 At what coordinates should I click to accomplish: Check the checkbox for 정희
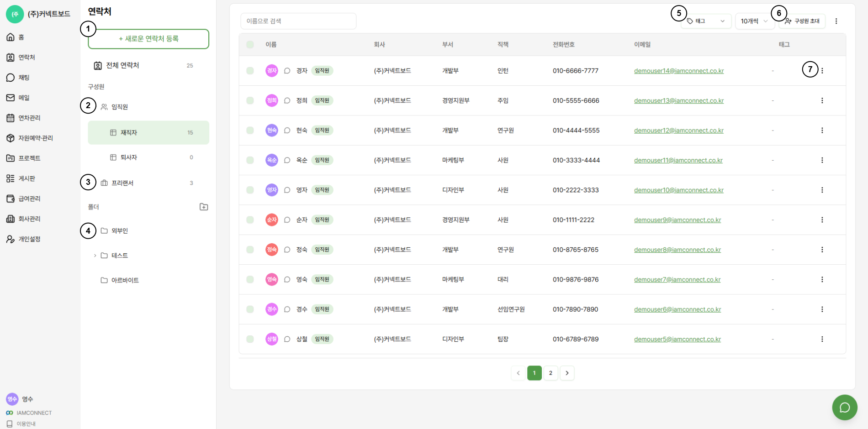pos(250,100)
